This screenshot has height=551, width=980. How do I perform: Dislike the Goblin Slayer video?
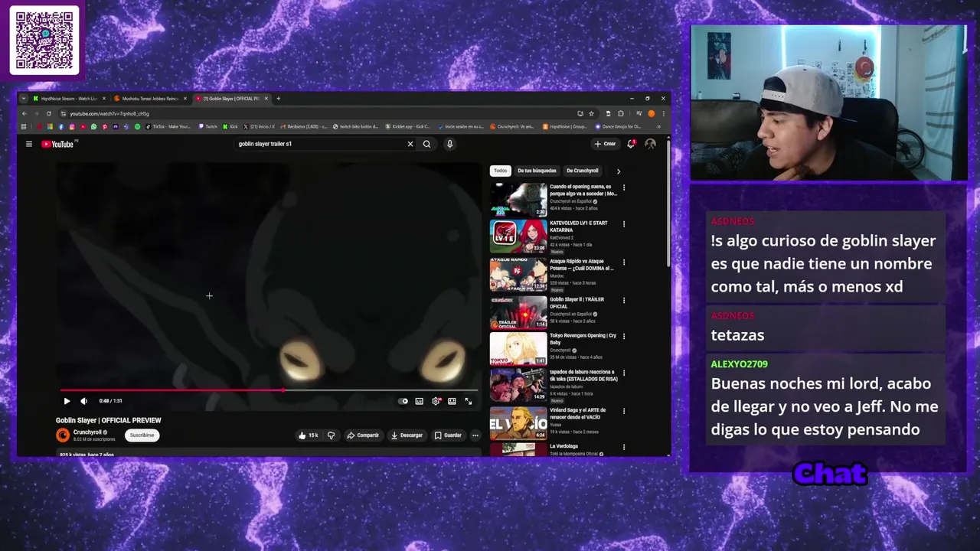pos(331,435)
